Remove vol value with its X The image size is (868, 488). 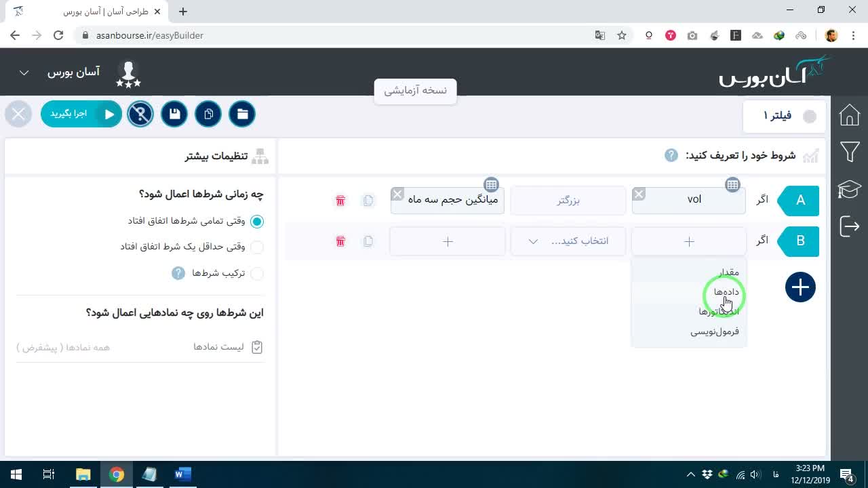coord(639,195)
